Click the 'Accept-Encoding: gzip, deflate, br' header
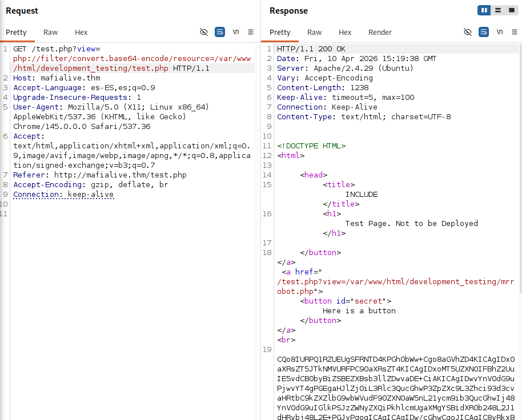 (x=91, y=184)
